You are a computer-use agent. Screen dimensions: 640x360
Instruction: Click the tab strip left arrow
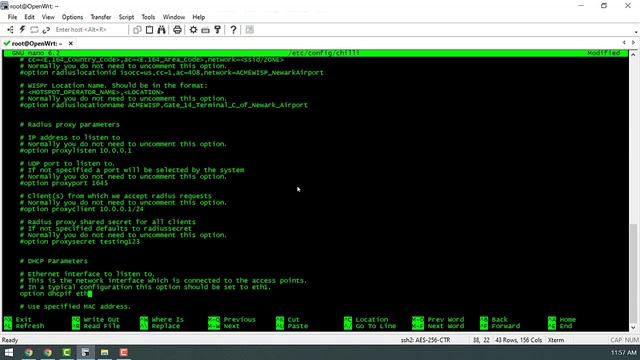coord(624,42)
